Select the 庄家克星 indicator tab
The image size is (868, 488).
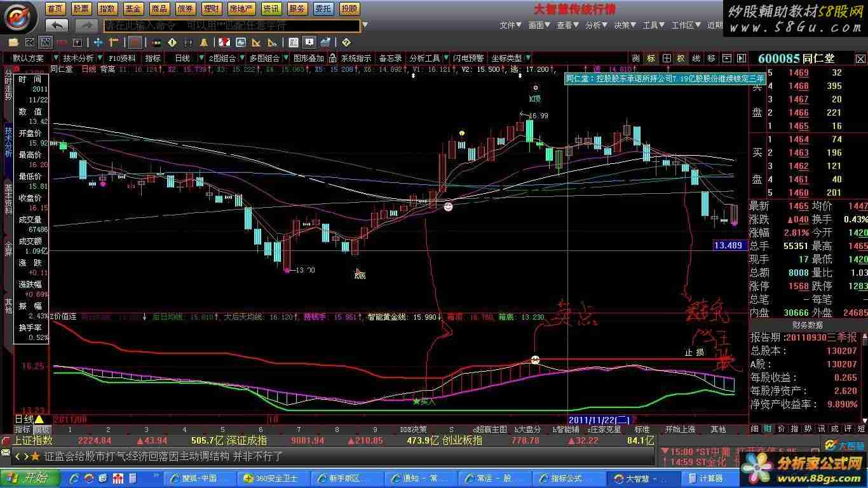(604, 430)
